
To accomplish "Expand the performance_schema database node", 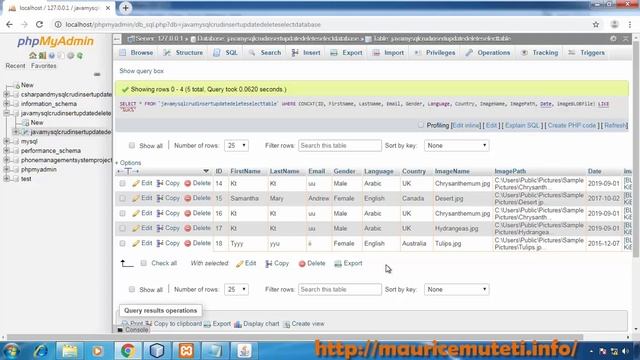I will click(x=7, y=151).
